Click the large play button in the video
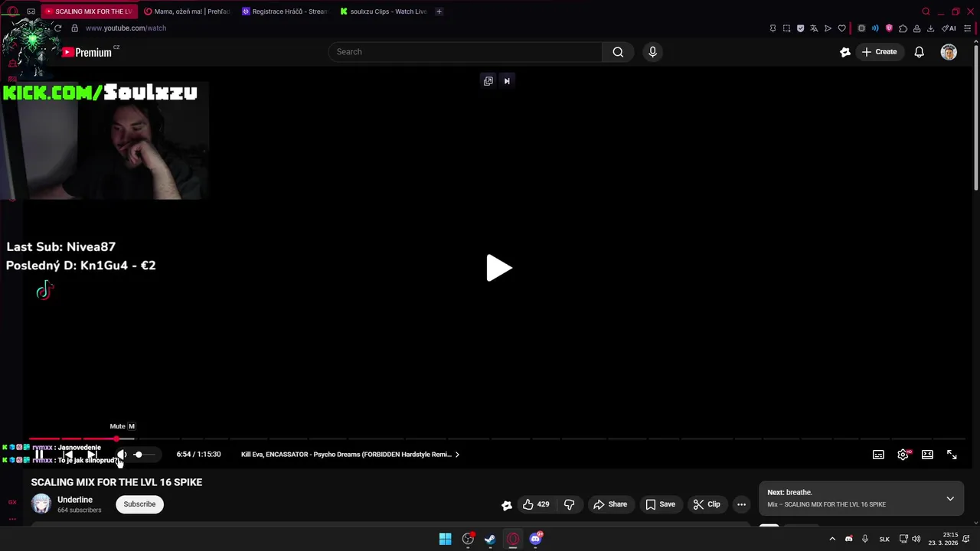The width and height of the screenshot is (980, 551). 499,268
